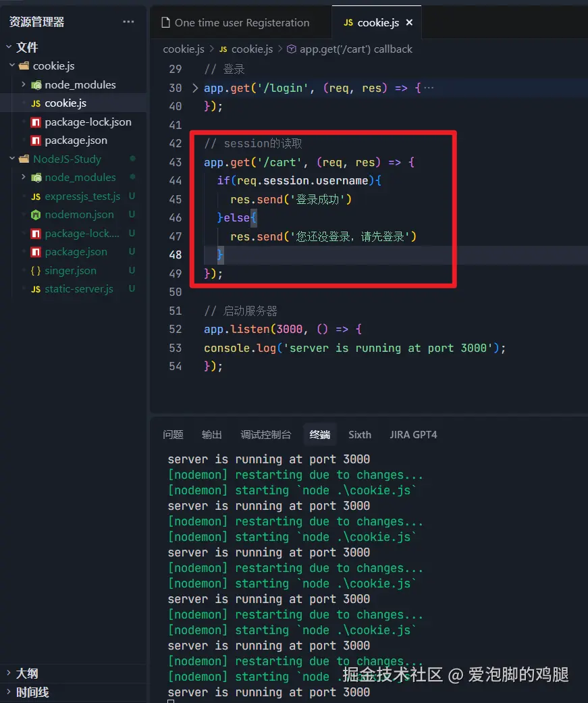Click last terminal line 'server is running'
Screen dimensions: 588x703
[269, 692]
